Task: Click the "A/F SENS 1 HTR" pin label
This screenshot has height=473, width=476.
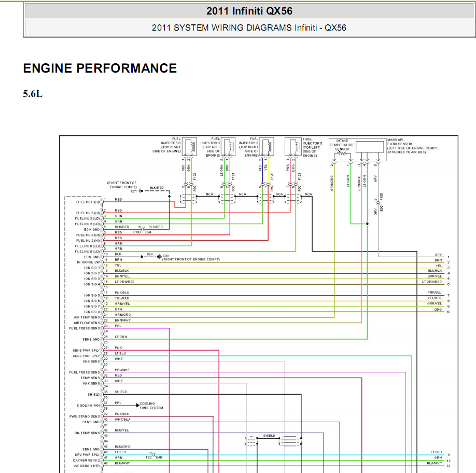Action: [x=87, y=466]
